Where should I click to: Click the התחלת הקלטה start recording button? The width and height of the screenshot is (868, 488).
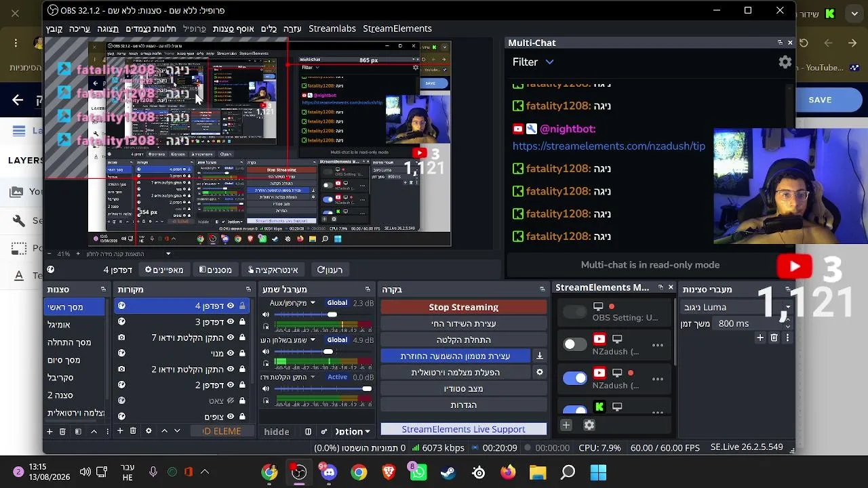coord(464,340)
